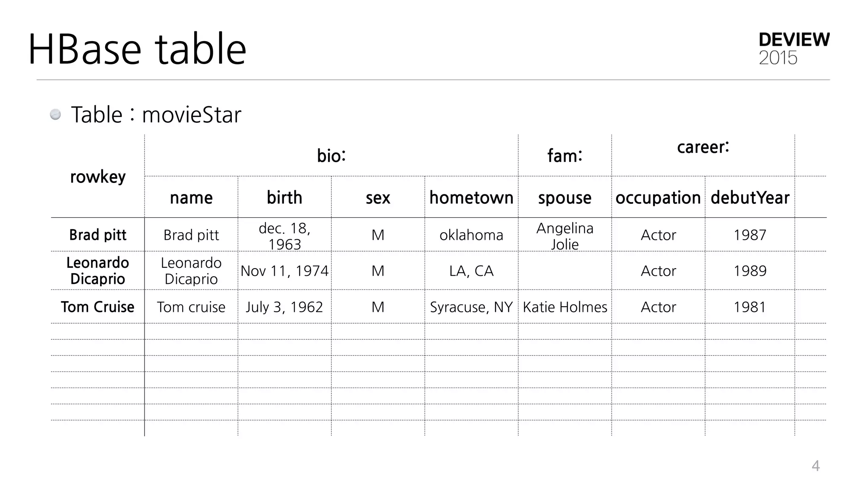Select the Katie Holmes spouse cell

click(x=565, y=307)
